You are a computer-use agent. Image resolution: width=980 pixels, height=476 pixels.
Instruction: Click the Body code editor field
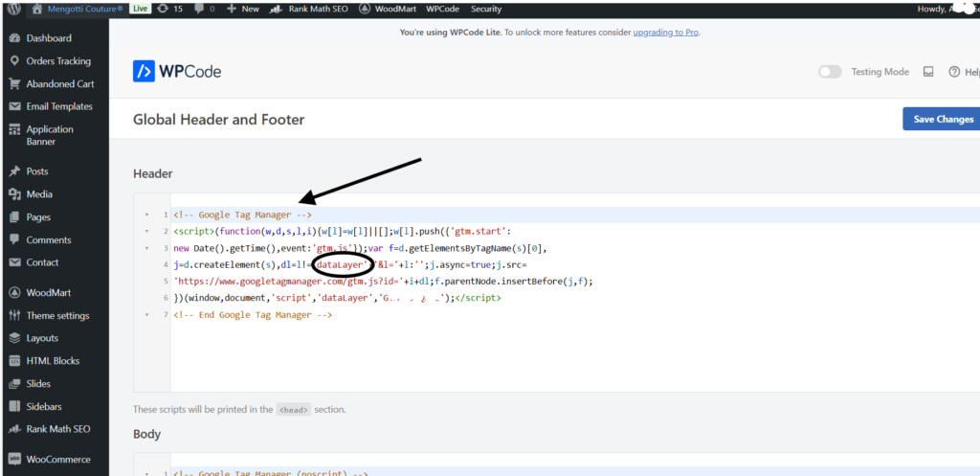click(575, 466)
